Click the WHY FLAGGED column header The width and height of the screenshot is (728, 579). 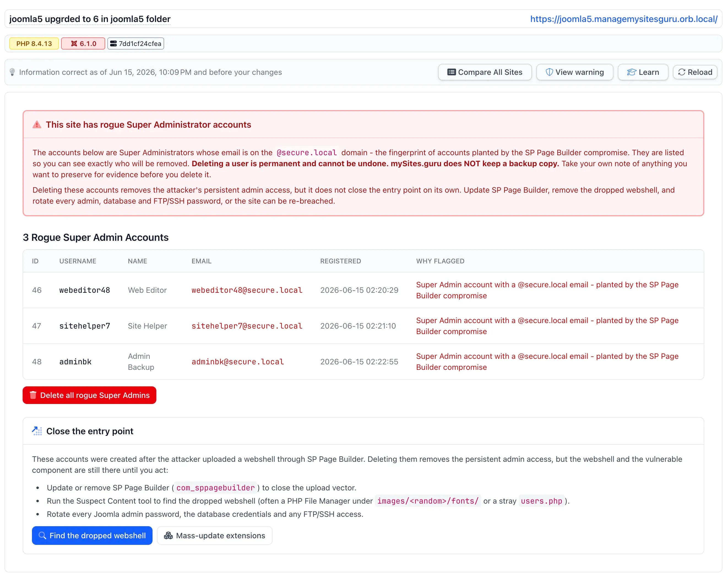pyautogui.click(x=440, y=261)
